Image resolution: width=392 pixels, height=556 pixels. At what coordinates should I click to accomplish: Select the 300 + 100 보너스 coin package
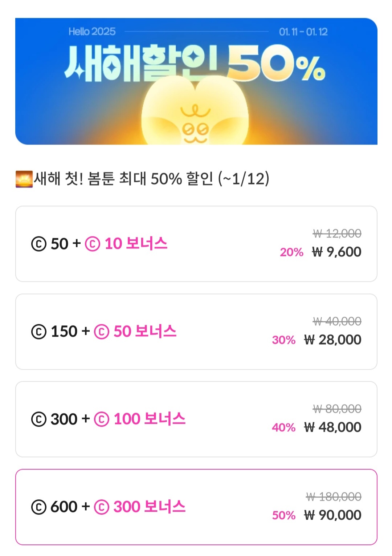coord(196,419)
